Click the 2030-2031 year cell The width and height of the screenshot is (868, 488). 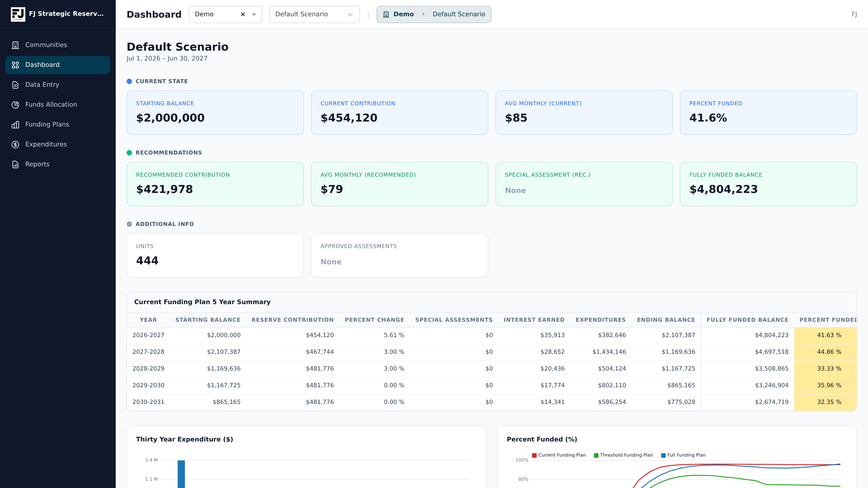tap(148, 402)
